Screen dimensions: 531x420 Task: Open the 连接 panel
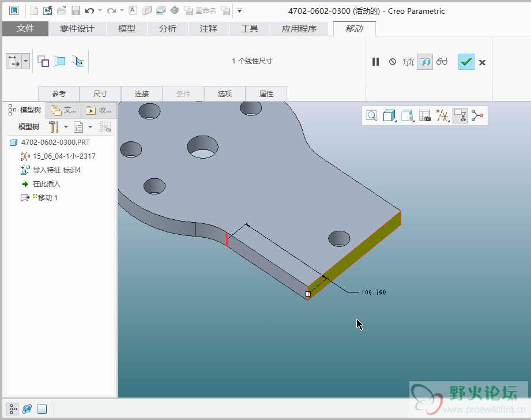pos(142,93)
